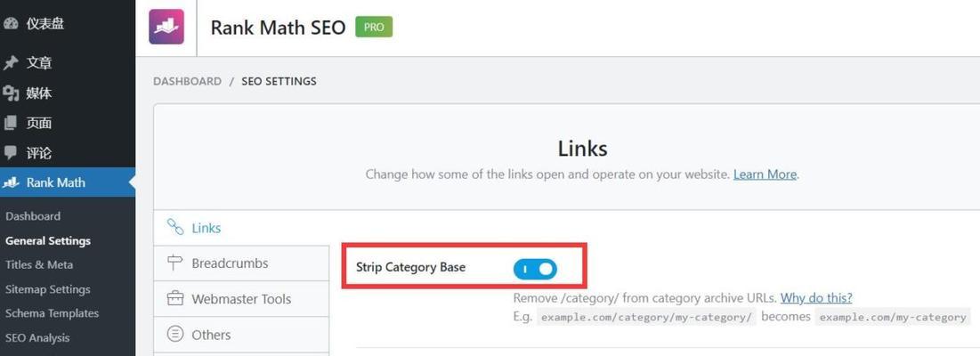Open SEO Analysis in sidebar
The height and width of the screenshot is (356, 980).
click(37, 337)
